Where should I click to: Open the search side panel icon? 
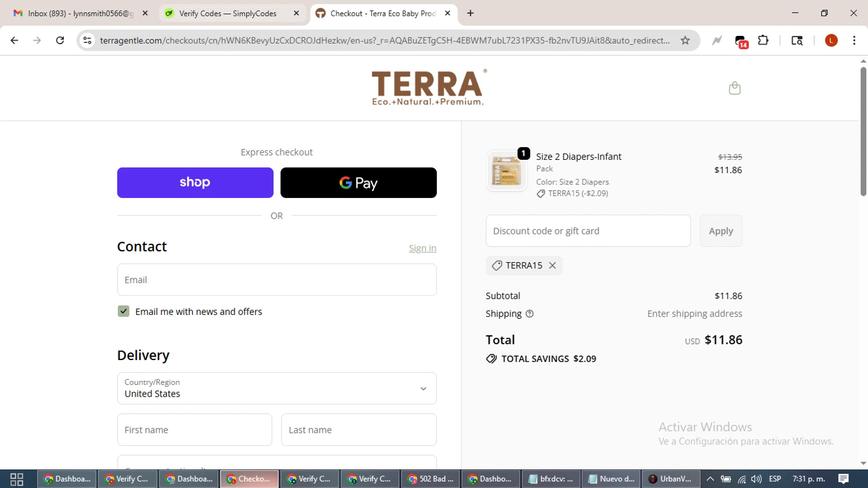pos(797,41)
